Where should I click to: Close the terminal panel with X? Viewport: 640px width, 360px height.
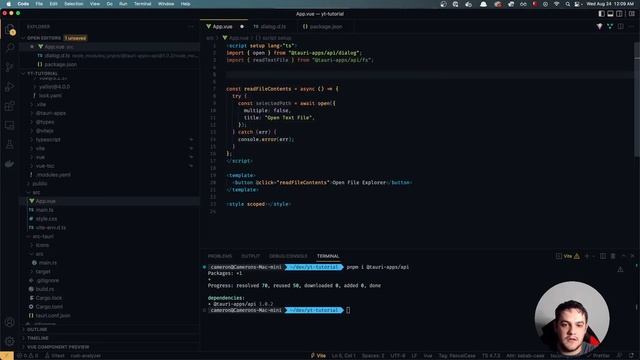pos(632,256)
